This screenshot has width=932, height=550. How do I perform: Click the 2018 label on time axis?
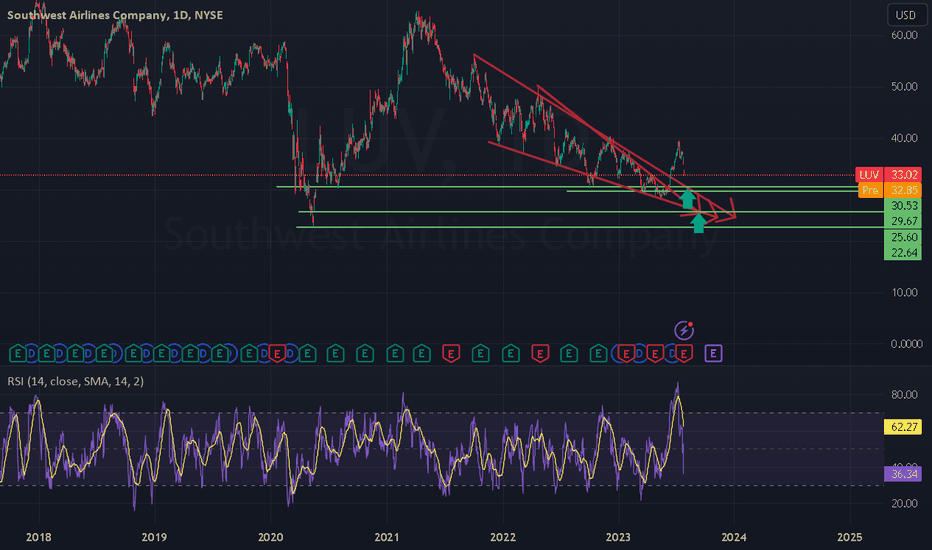[39, 538]
